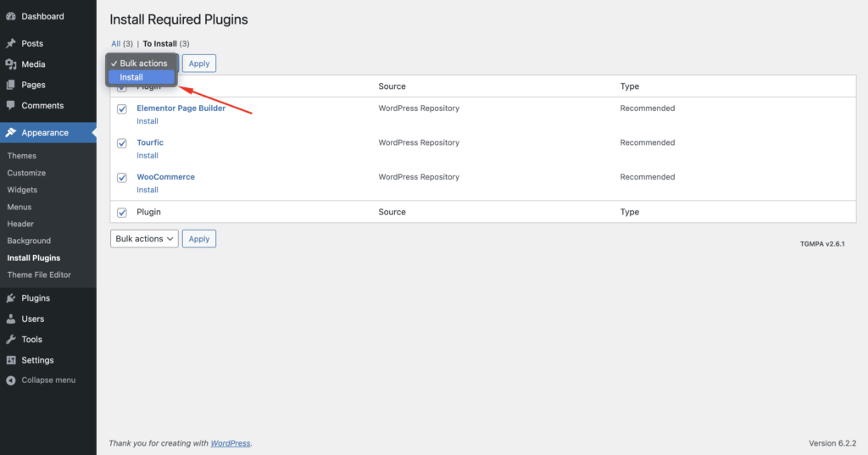Open the WooCommerce plugin link

165,176
